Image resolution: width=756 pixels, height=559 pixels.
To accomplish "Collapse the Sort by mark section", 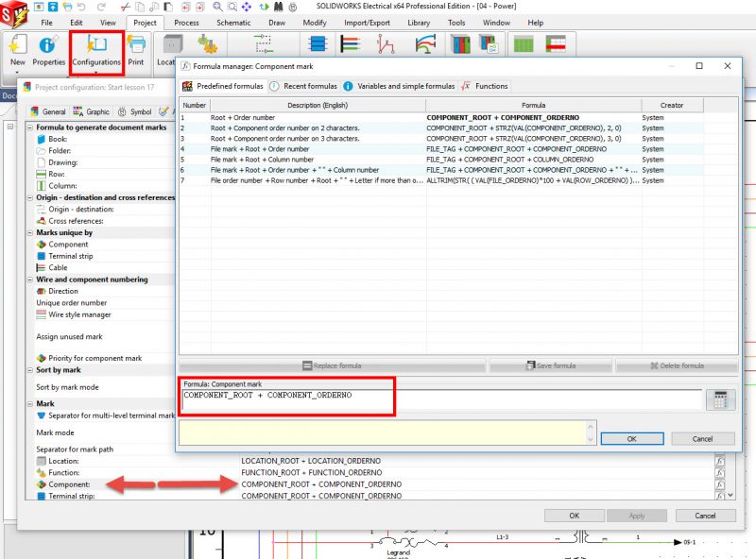I will [30, 370].
